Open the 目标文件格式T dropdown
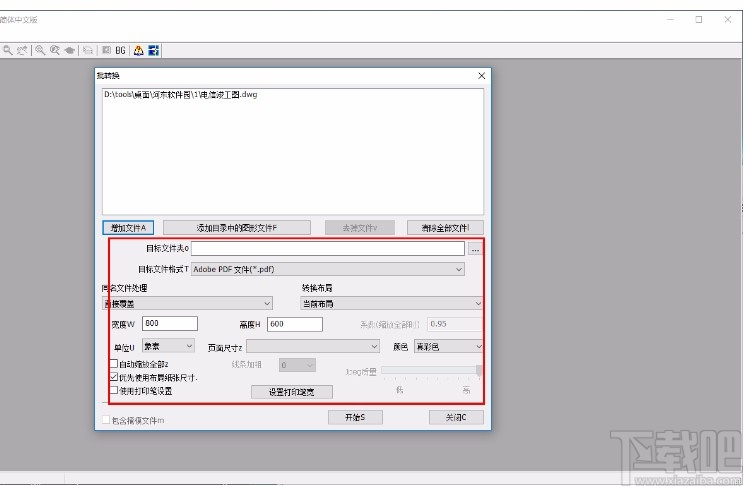The height and width of the screenshot is (486, 745). pyautogui.click(x=328, y=269)
